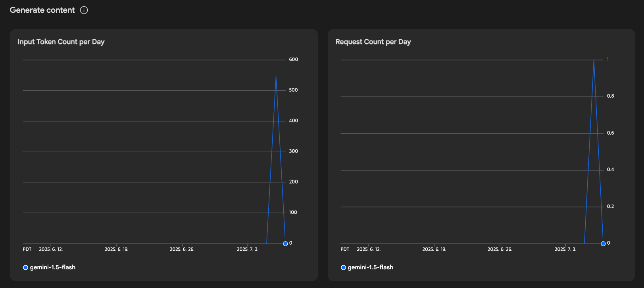Click the PDT timezone label in Request Count chart
Image resolution: width=644 pixels, height=288 pixels.
pos(345,249)
